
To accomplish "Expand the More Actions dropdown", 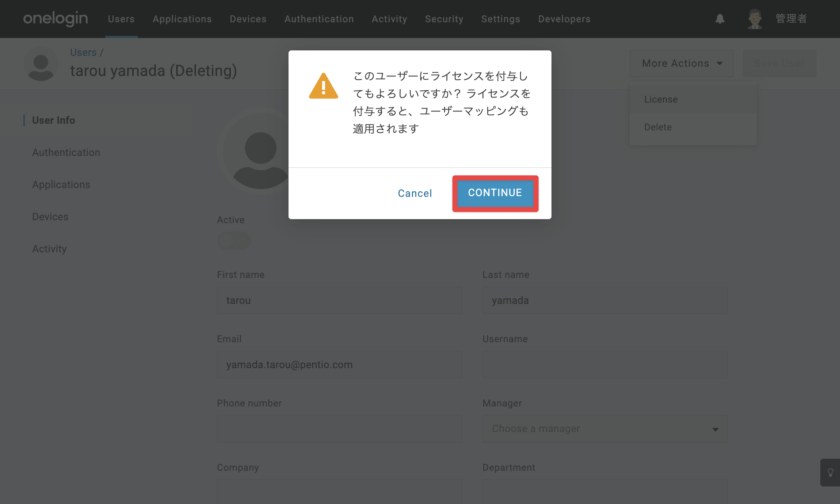I will point(681,64).
